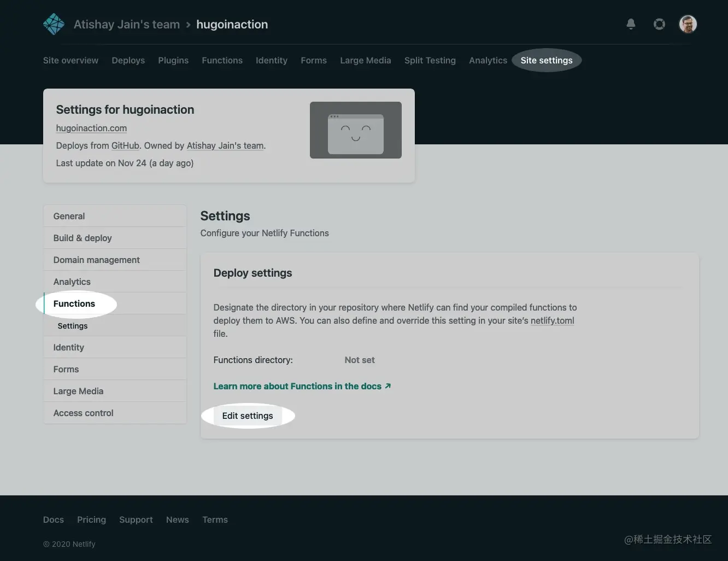Open Build & deploy settings
Screen dimensions: 728x561
pyautogui.click(x=115, y=238)
